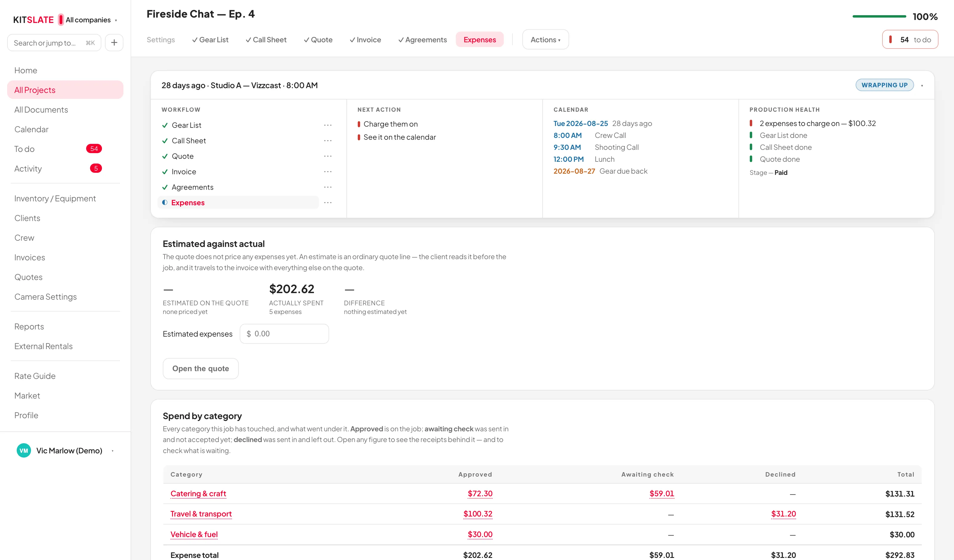
Task: Click the Open the quote button
Action: pos(201,368)
